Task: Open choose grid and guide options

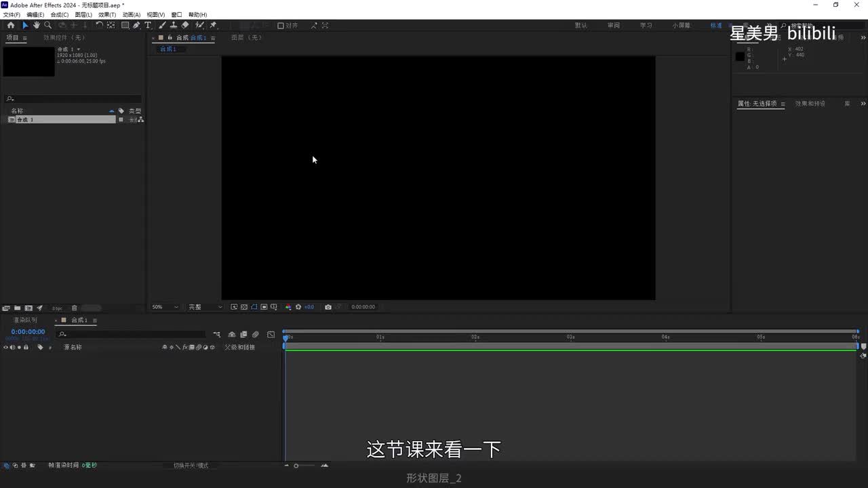Action: point(274,307)
